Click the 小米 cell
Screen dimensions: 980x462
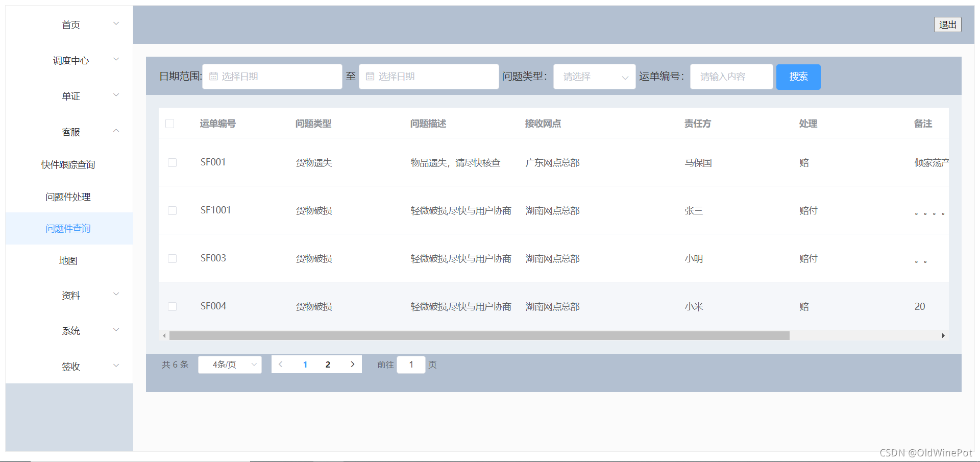point(694,307)
